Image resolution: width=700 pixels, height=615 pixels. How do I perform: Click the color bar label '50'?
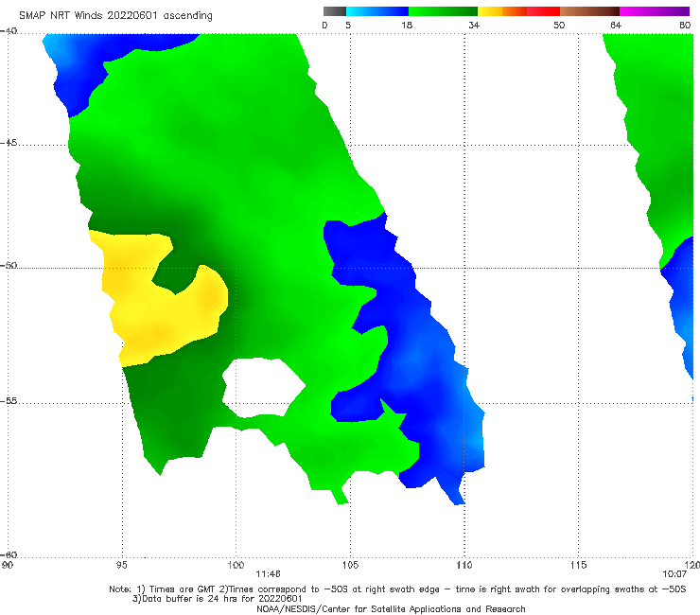[559, 25]
